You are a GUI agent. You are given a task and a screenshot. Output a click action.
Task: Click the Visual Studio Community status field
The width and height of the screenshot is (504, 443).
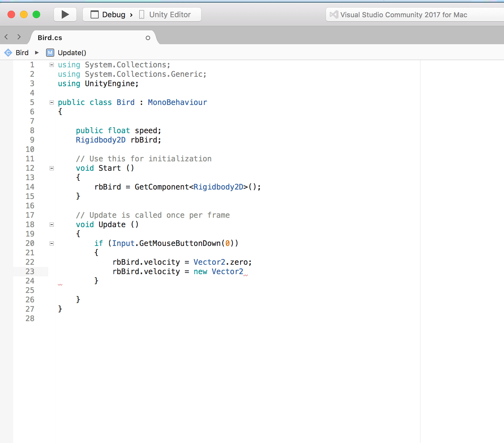pos(404,15)
